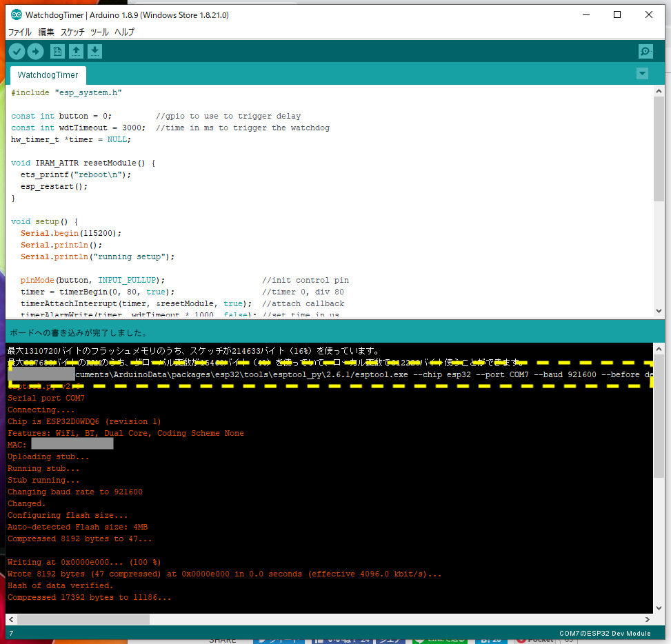Click the console horizontal scrollbar thumb
671x644 pixels.
(x=83, y=620)
